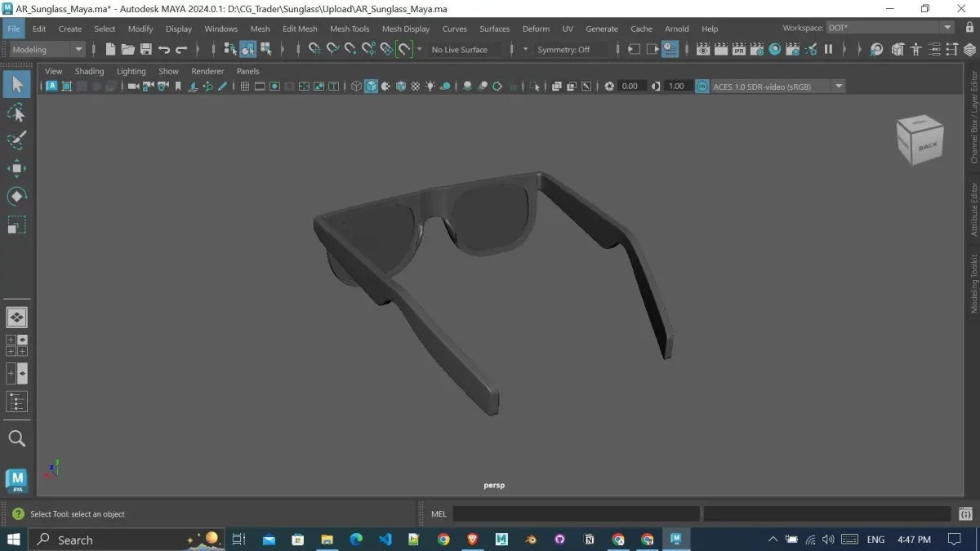Click the MEL script language button

coord(439,514)
